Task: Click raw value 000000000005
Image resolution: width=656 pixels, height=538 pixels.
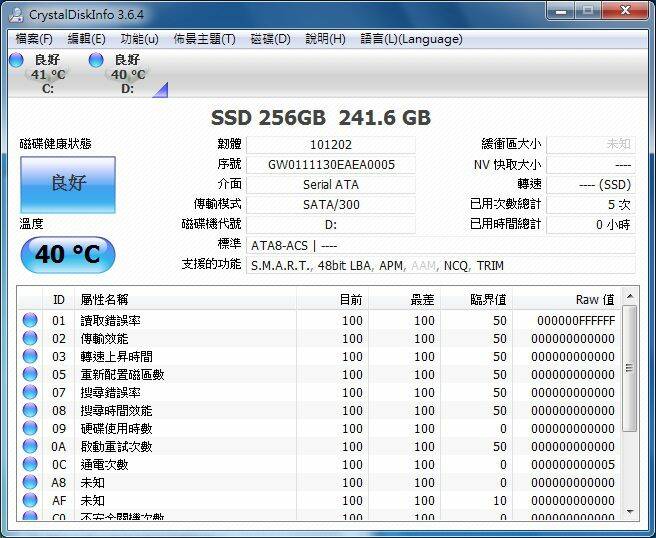Action: point(573,465)
